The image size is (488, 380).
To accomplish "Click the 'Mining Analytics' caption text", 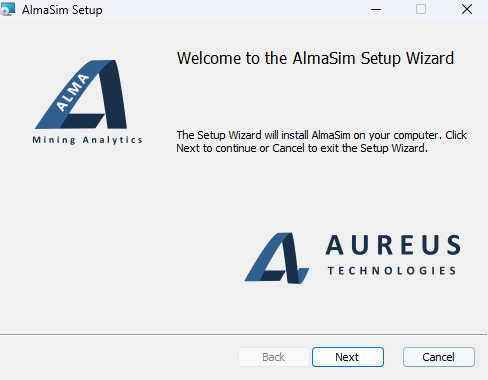I will click(x=87, y=140).
